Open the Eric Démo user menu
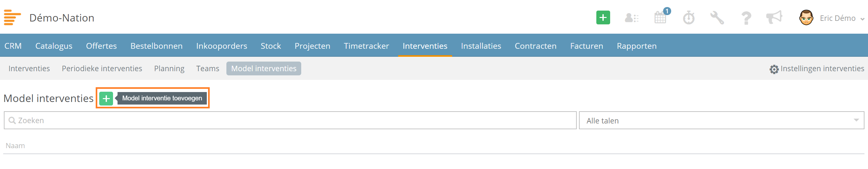This screenshot has width=868, height=169. click(x=841, y=18)
